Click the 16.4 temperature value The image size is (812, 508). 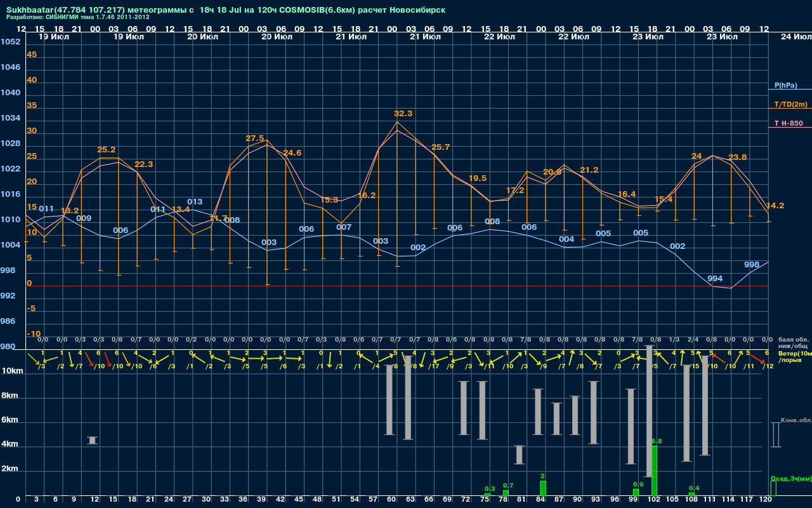pyautogui.click(x=626, y=194)
